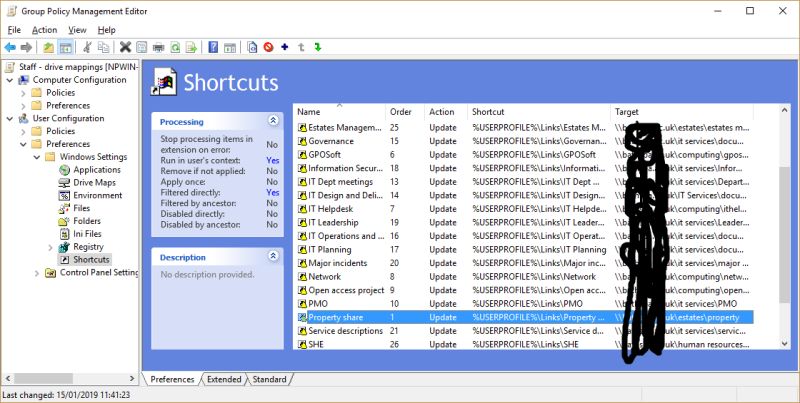Screen dimensions: 800x403
Task: Expand Preferences under Computer Configuration
Action: click(x=23, y=106)
